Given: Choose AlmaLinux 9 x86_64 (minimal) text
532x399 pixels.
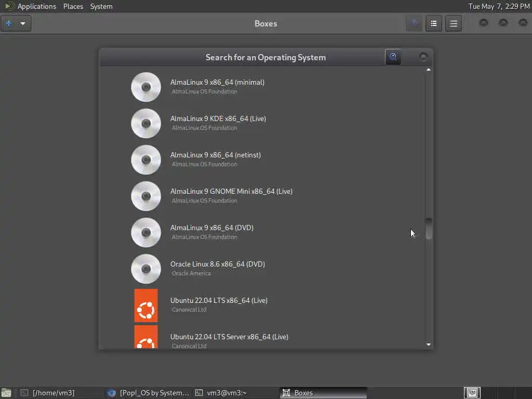Looking at the screenshot, I should click(217, 83).
